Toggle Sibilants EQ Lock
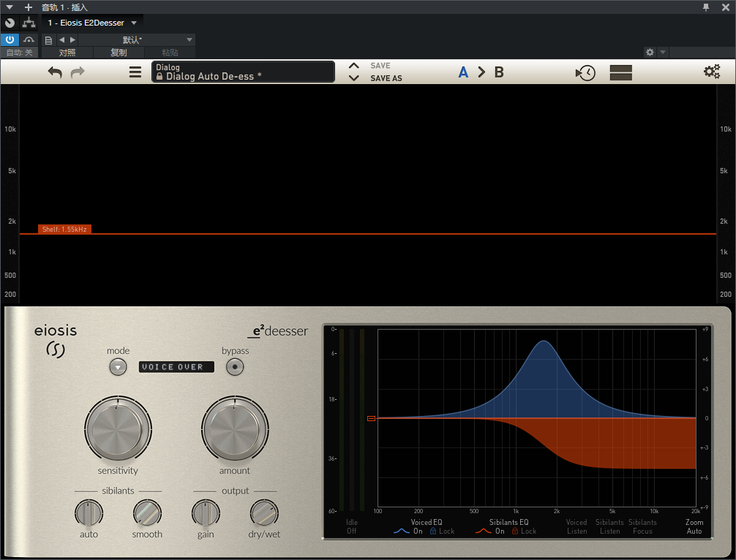The height and width of the screenshot is (560, 736). click(x=525, y=531)
